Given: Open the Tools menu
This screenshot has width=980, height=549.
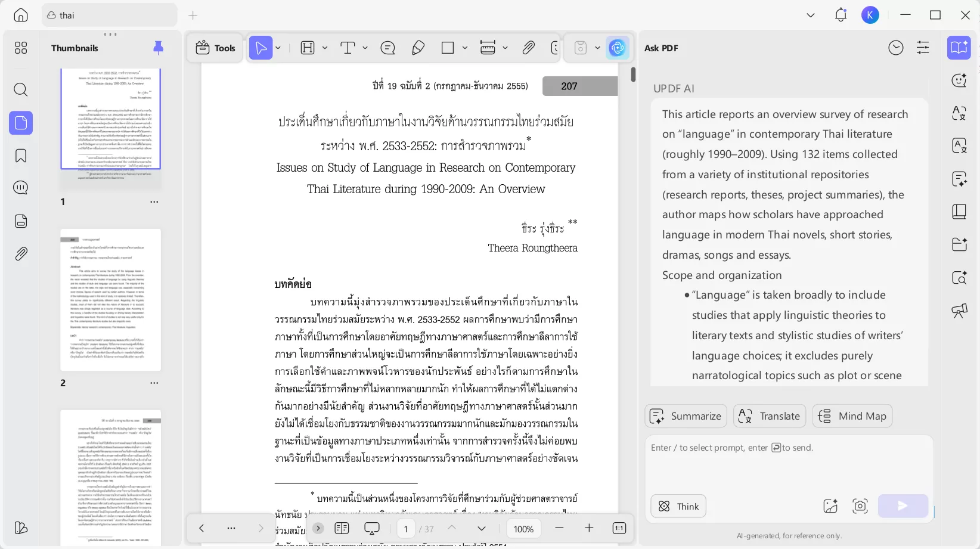Looking at the screenshot, I should click(215, 48).
